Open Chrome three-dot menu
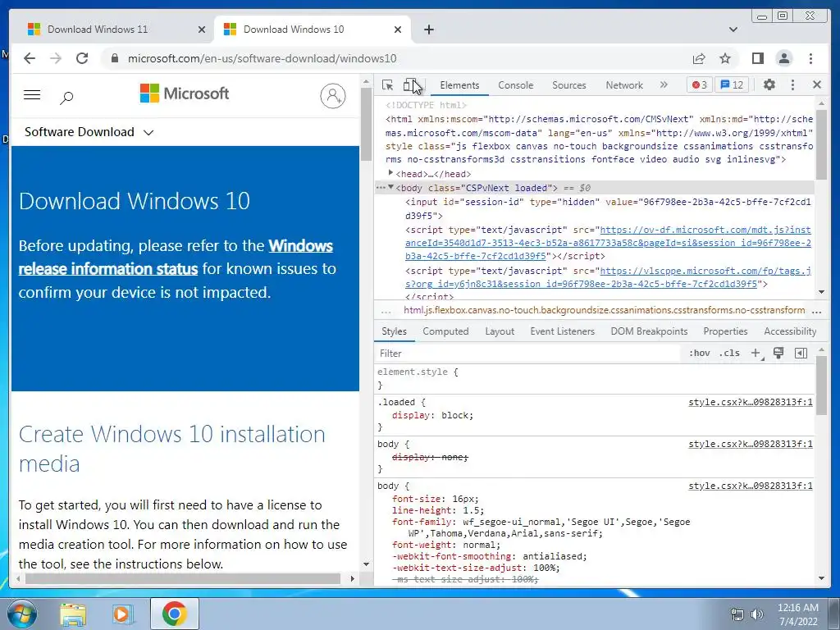The width and height of the screenshot is (840, 630). pyautogui.click(x=810, y=58)
